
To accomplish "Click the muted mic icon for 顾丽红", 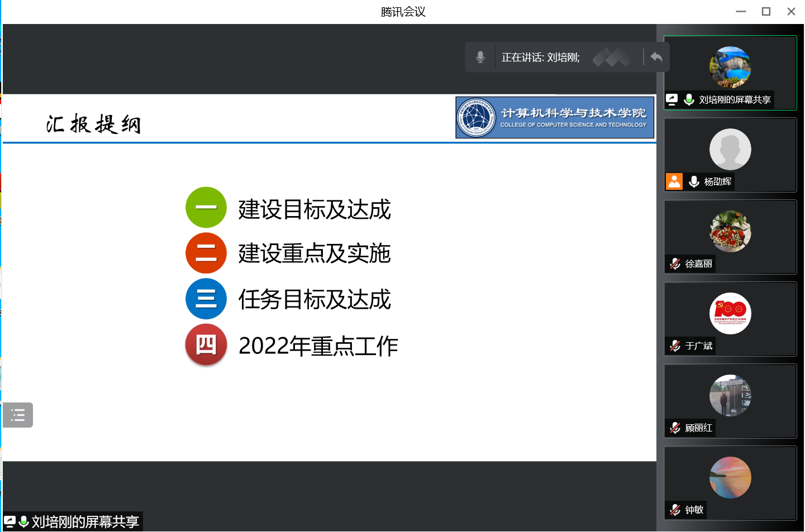I will (675, 428).
